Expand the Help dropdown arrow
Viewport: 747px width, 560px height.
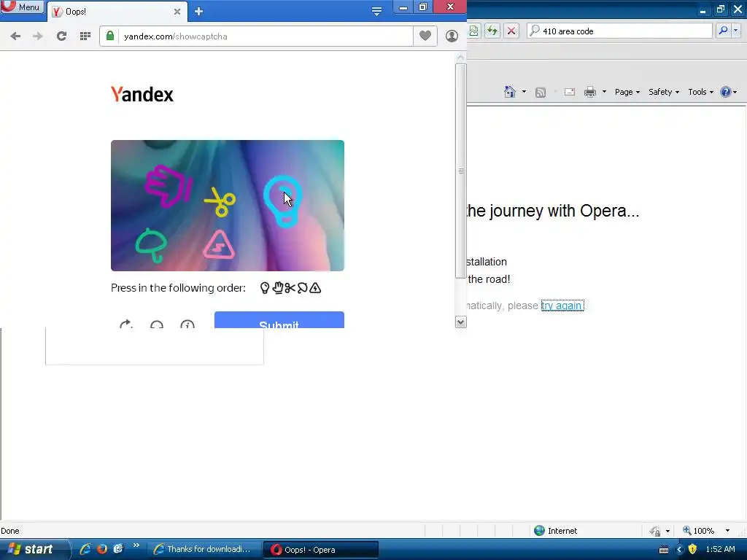pyautogui.click(x=735, y=92)
